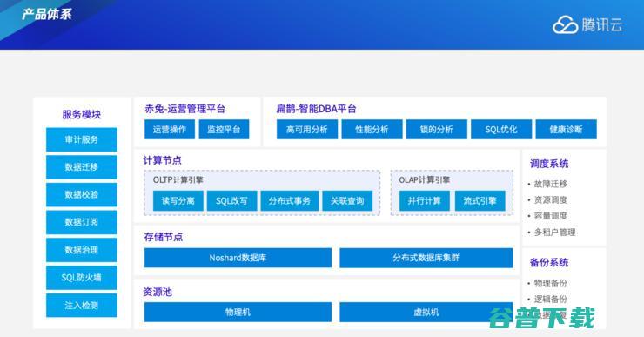
Task: Select the 读写分离 block
Action: (178, 200)
